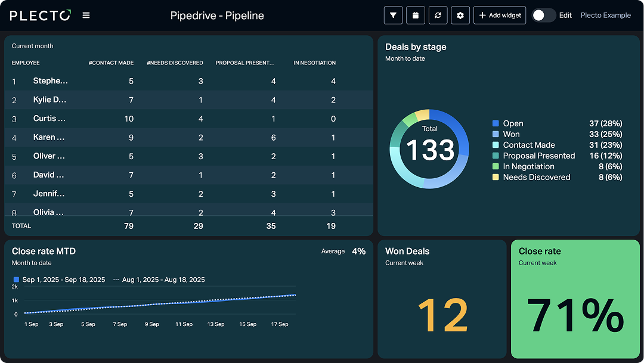
Task: Sort by In Negotiation column header
Action: [x=314, y=63]
